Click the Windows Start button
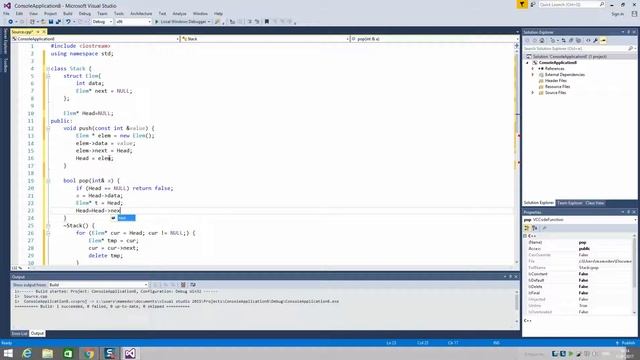This screenshot has width=640, height=360. click(8, 353)
